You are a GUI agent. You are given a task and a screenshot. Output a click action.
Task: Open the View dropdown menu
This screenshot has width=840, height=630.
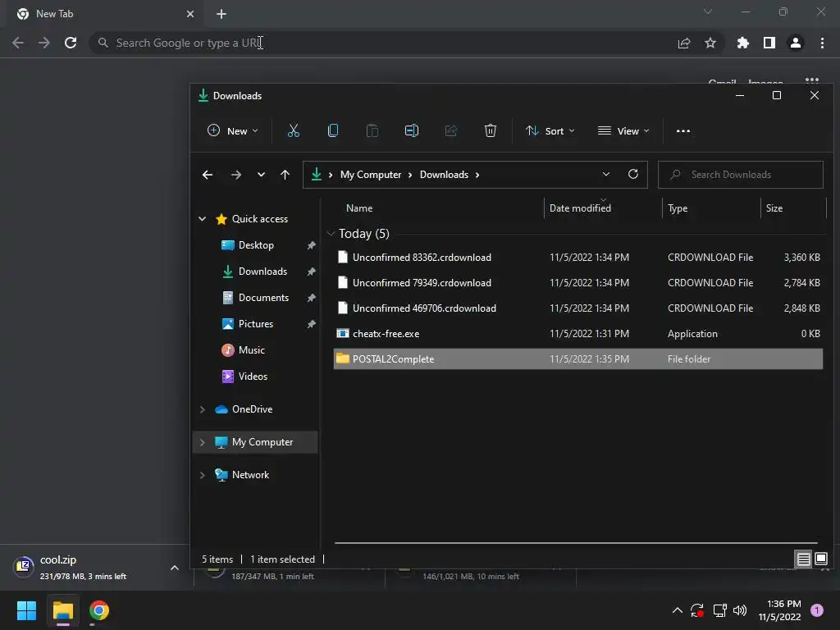point(623,130)
